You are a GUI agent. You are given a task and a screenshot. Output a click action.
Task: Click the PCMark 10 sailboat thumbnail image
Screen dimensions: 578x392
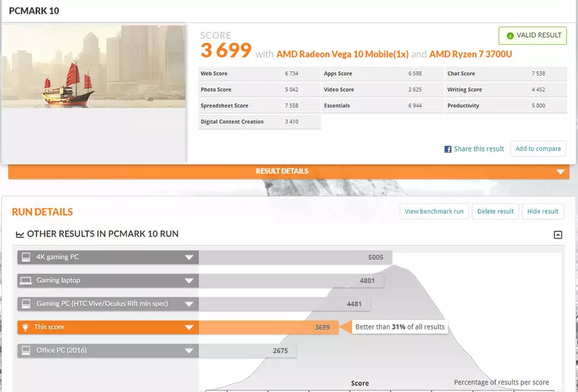tap(94, 67)
